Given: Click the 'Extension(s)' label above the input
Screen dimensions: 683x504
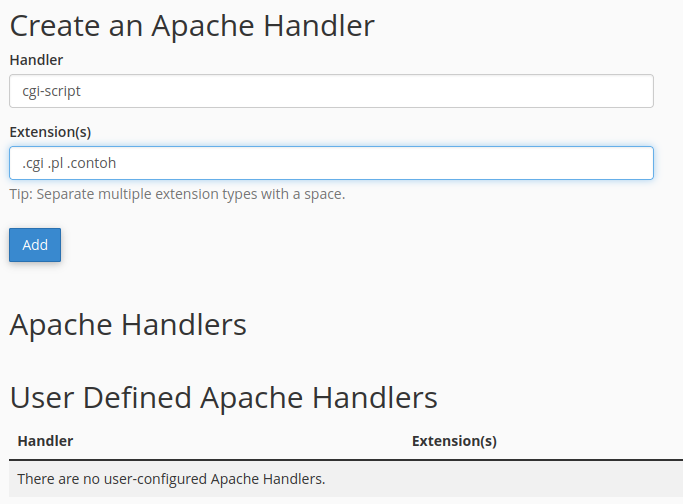Looking at the screenshot, I should (x=50, y=132).
